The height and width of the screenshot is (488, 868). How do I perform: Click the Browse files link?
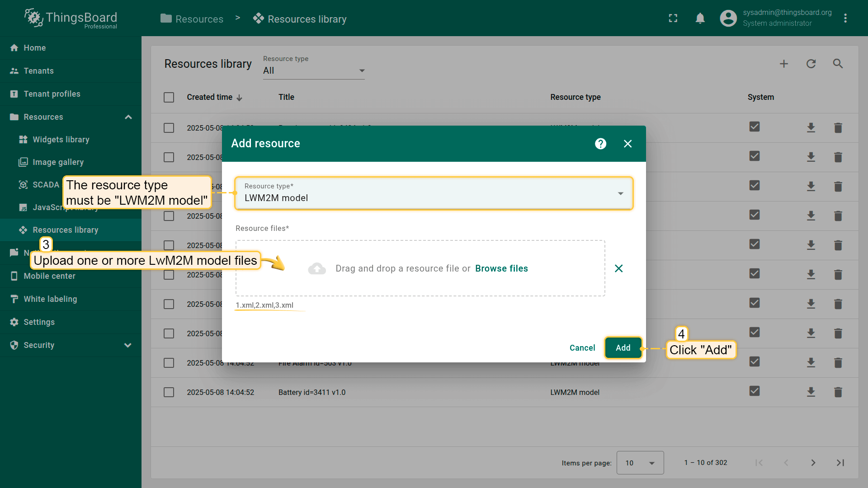(x=501, y=268)
